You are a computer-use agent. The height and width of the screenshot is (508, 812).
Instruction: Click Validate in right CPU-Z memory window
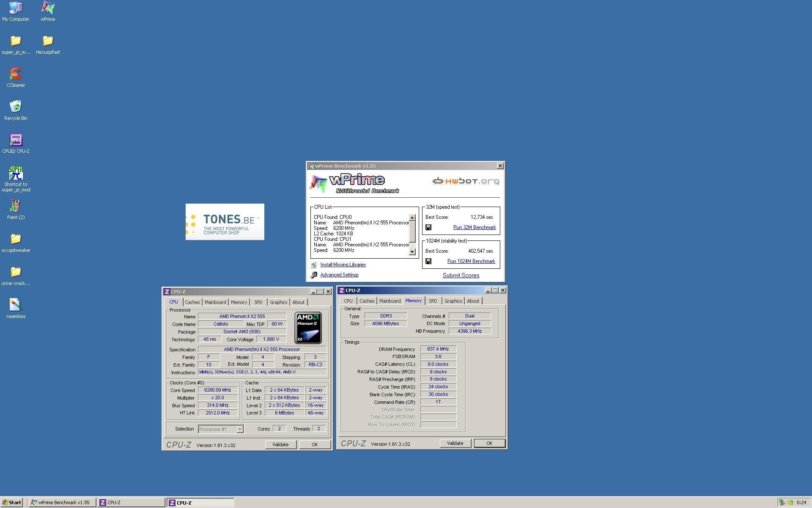[455, 443]
